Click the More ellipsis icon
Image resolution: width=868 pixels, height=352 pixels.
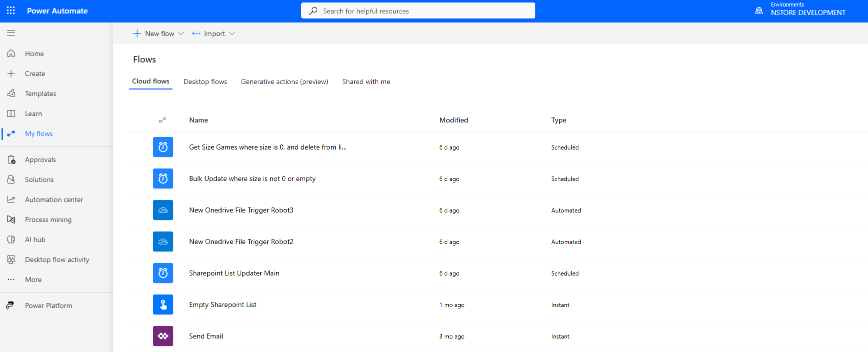click(11, 279)
